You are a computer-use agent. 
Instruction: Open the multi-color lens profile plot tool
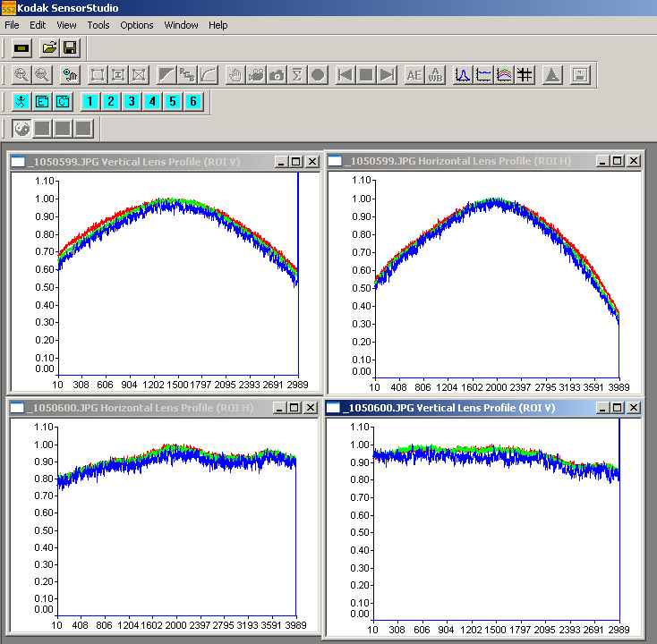[504, 75]
